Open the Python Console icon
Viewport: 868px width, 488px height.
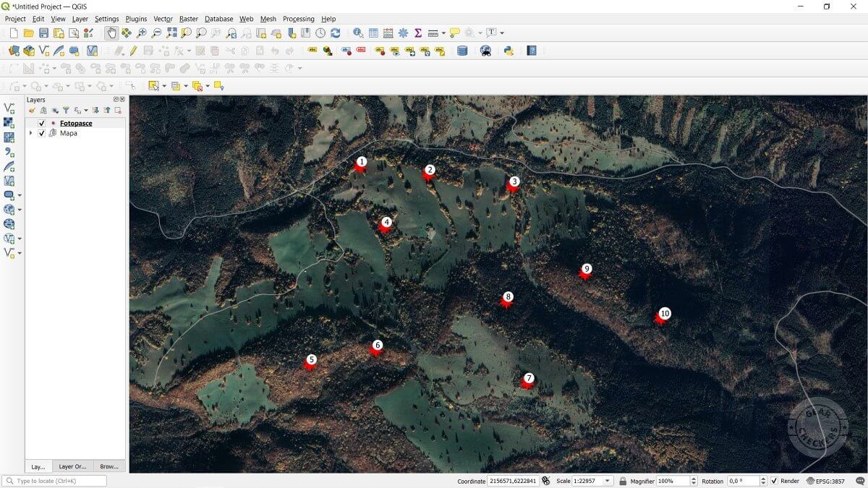pos(509,51)
